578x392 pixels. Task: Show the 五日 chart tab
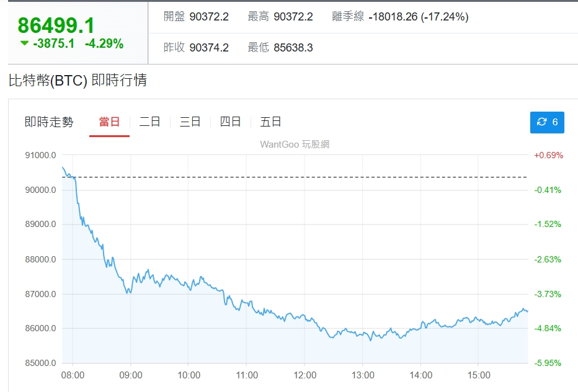point(270,122)
